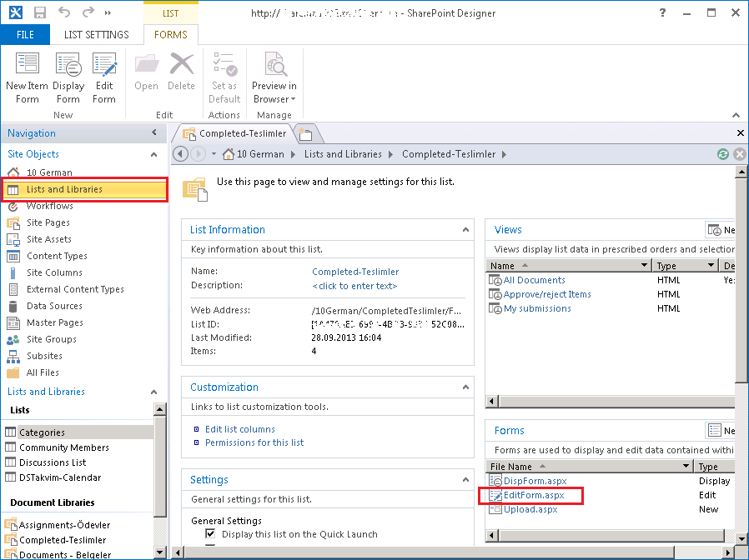This screenshot has height=560, width=749.
Task: Click the Data Sources icon
Action: [x=13, y=306]
